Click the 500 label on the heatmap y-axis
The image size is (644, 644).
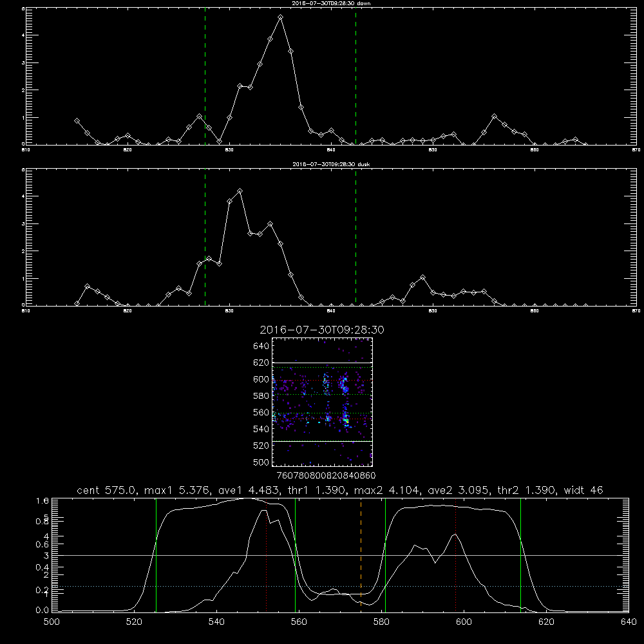coord(261,462)
